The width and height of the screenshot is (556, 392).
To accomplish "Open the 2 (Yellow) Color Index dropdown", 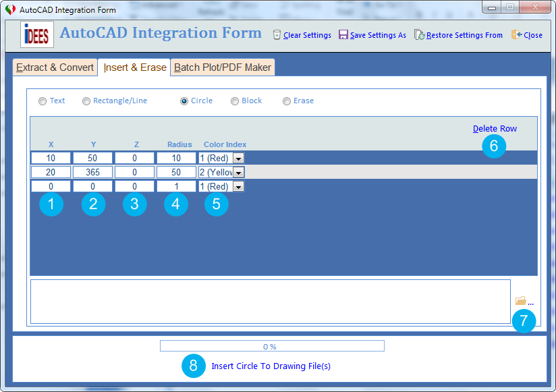I will [x=239, y=173].
